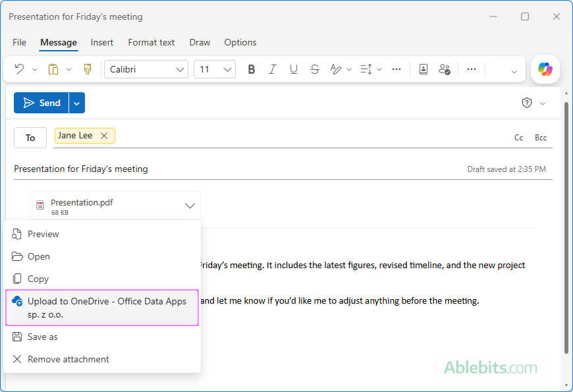Click the PDF file icon on attachment
The image size is (573, 392).
40,205
